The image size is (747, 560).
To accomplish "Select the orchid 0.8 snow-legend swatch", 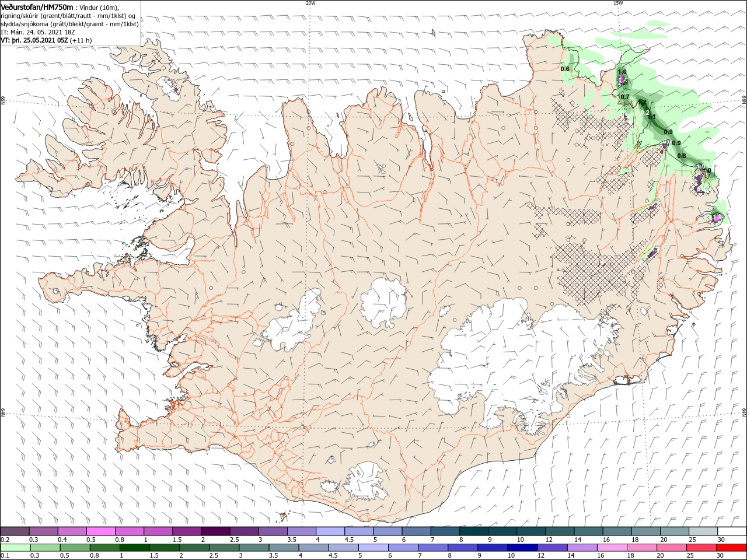I will [129, 531].
